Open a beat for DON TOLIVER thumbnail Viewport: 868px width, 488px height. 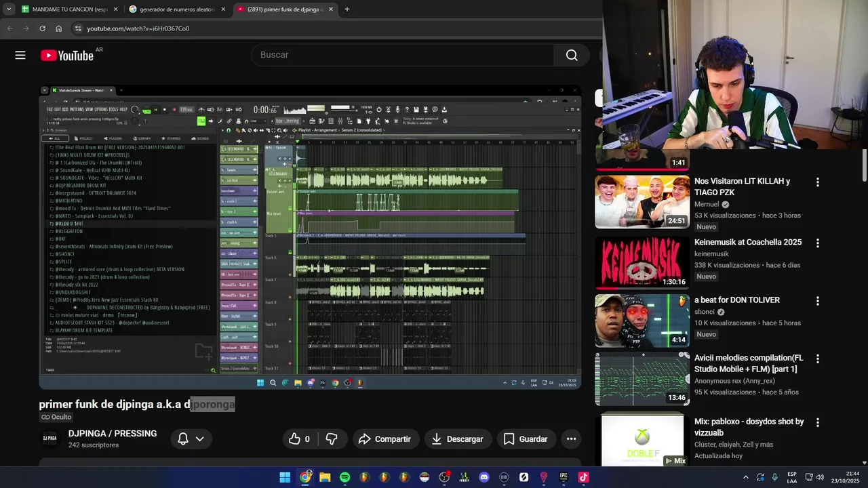click(642, 321)
